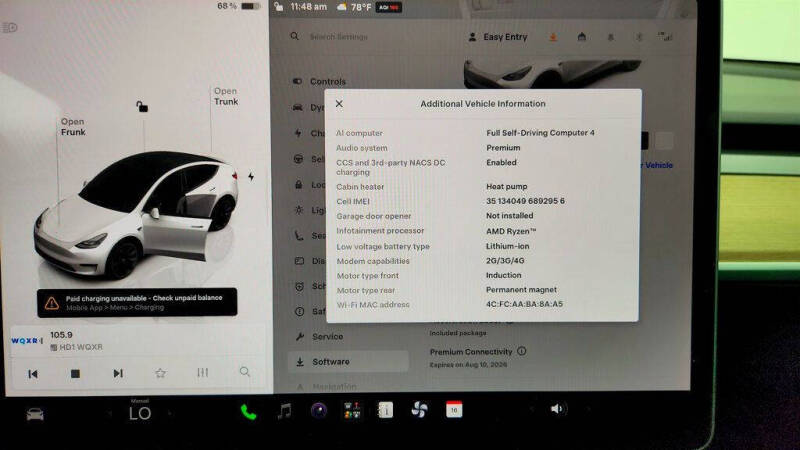Open the climate fan icon
Viewport: 800px width, 450px height.
click(x=419, y=409)
